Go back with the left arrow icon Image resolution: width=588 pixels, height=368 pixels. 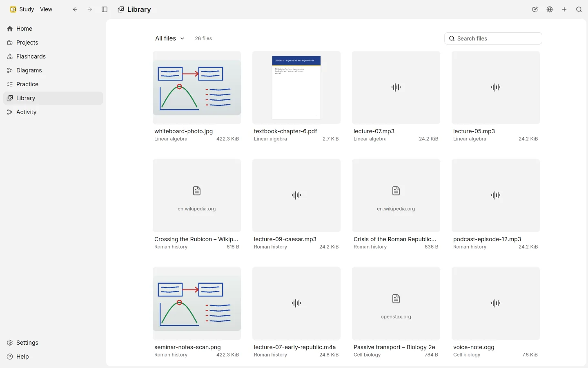[75, 9]
